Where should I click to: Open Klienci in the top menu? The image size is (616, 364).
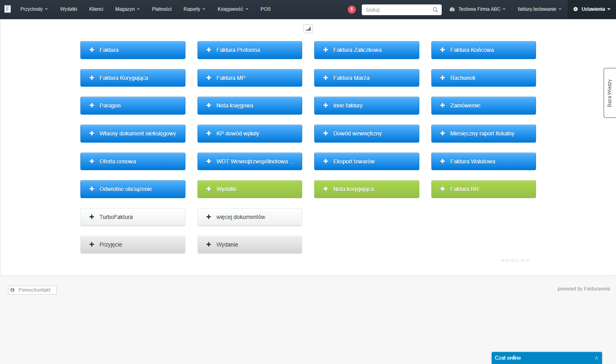coord(96,9)
